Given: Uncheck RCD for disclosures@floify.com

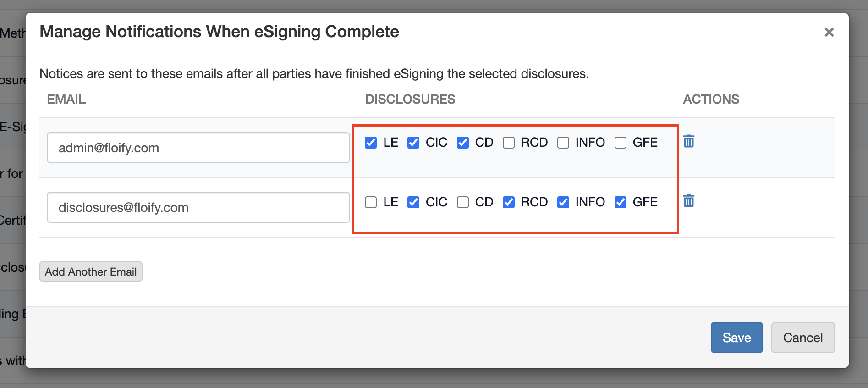Looking at the screenshot, I should tap(509, 202).
